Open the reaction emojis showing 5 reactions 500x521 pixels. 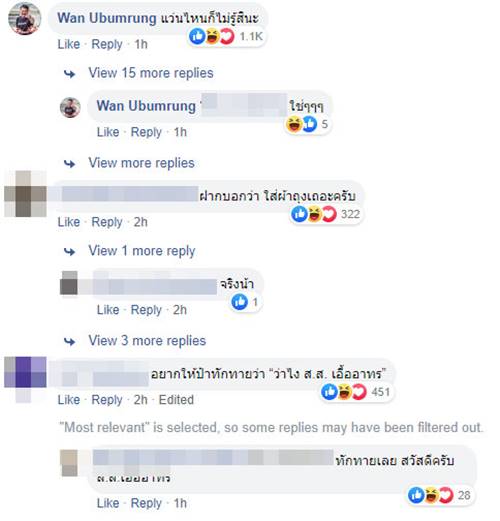307,124
